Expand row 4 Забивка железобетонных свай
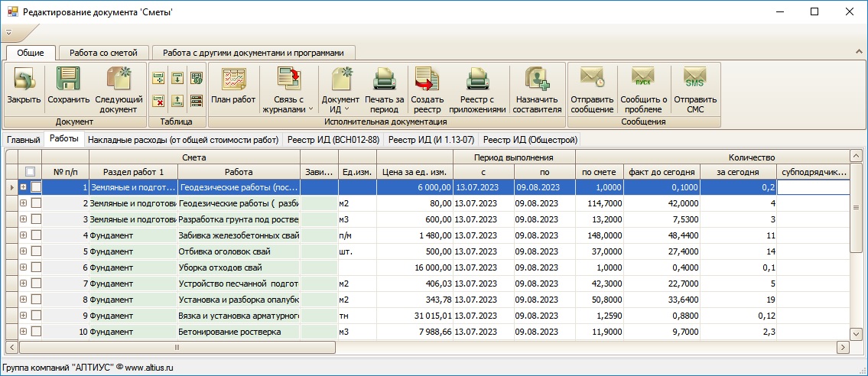 click(24, 235)
